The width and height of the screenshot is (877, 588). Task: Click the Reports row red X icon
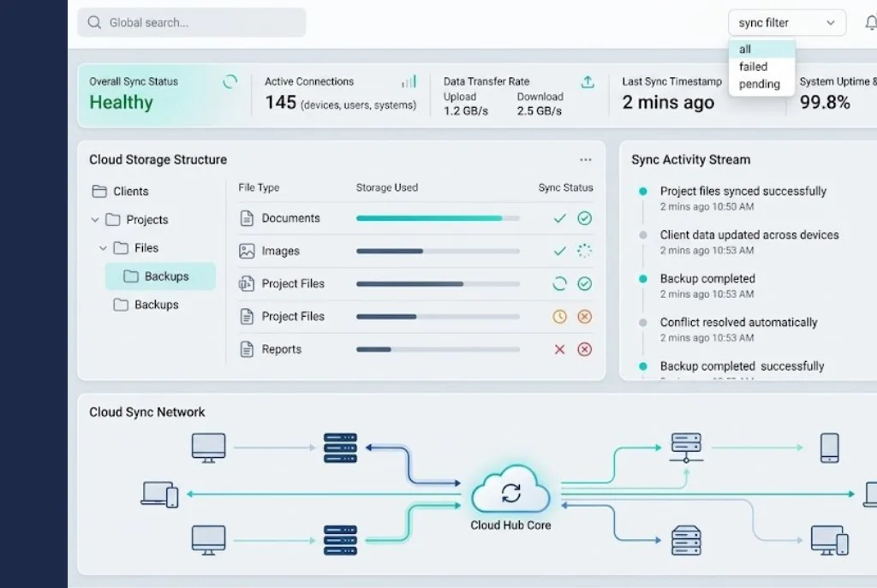click(x=560, y=349)
